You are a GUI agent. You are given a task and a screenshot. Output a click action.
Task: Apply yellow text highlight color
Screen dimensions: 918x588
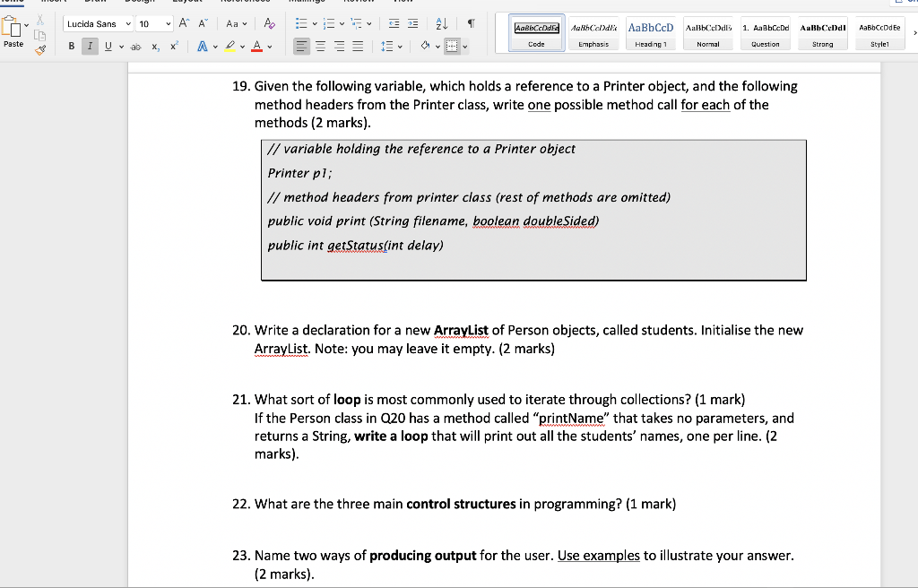click(x=229, y=48)
